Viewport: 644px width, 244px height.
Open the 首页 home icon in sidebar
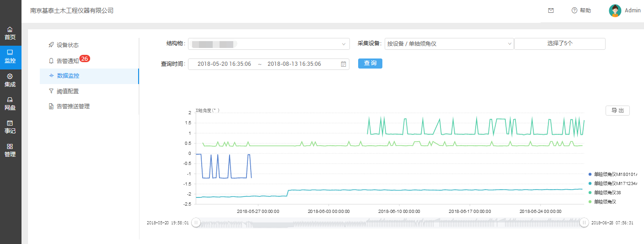click(x=10, y=30)
